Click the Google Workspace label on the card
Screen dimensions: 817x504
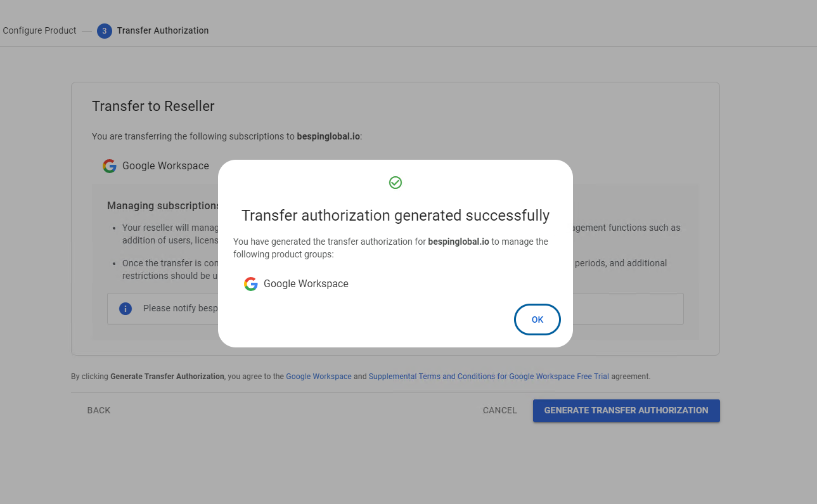point(165,166)
